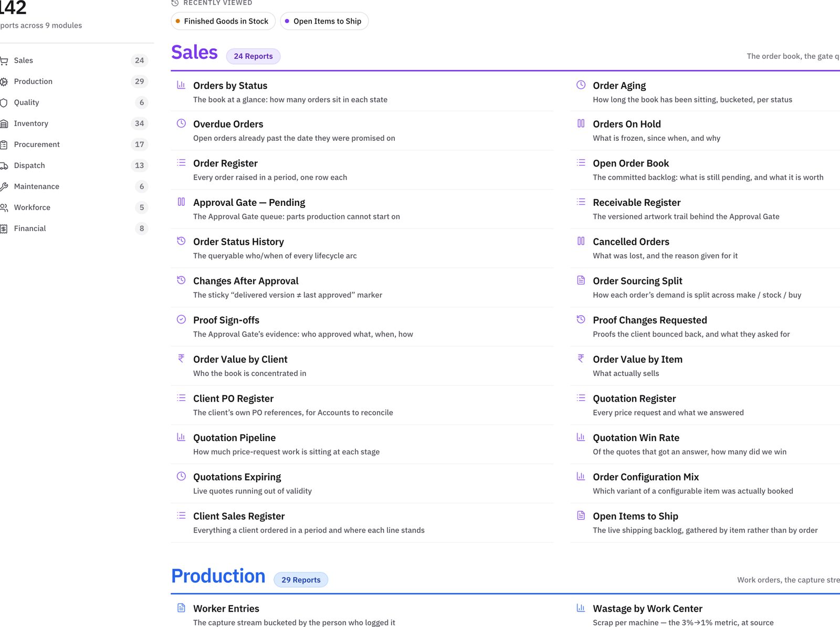840x627 pixels.
Task: Click the clock icon beside Overdue Orders
Action: click(181, 123)
